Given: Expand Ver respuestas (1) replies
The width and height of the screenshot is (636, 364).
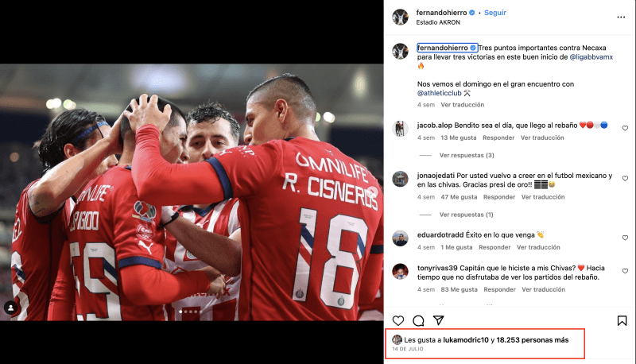Looking at the screenshot, I should [x=466, y=215].
